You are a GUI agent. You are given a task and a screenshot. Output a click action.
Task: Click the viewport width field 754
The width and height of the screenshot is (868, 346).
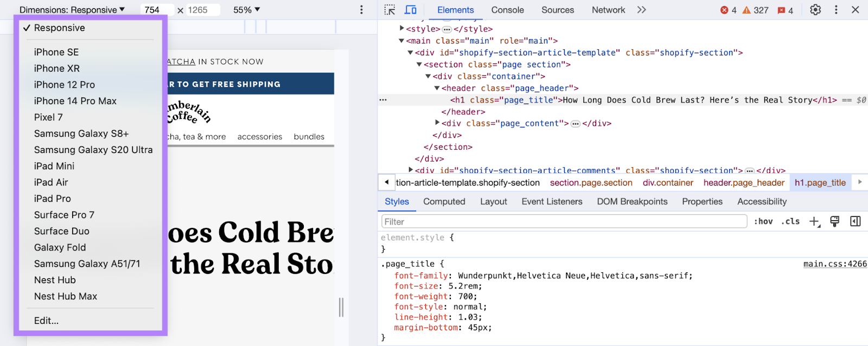[x=157, y=10]
